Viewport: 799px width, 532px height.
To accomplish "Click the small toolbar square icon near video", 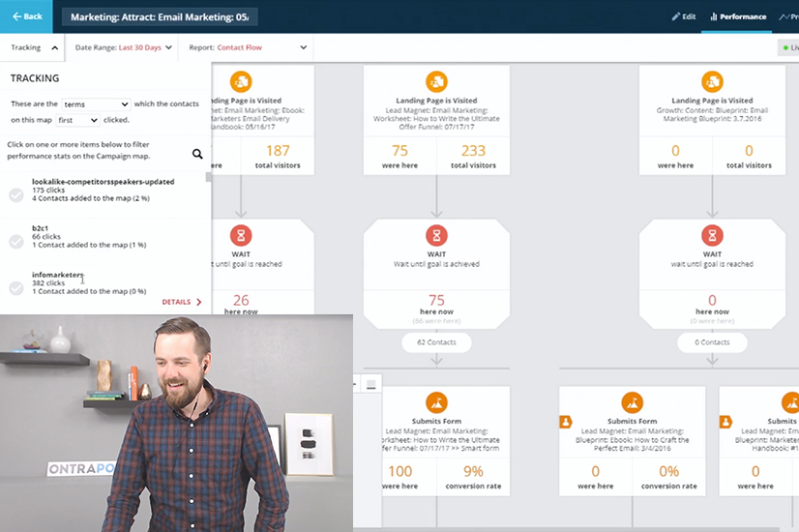I will click(371, 385).
